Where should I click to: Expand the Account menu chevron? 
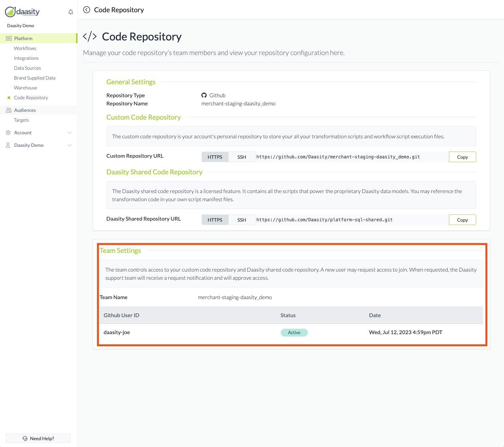coord(70,133)
